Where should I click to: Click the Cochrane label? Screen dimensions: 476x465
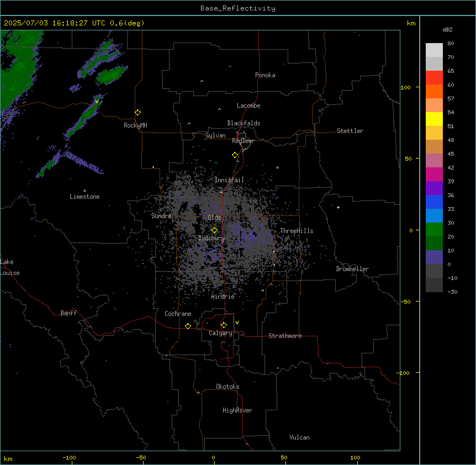[x=178, y=314]
